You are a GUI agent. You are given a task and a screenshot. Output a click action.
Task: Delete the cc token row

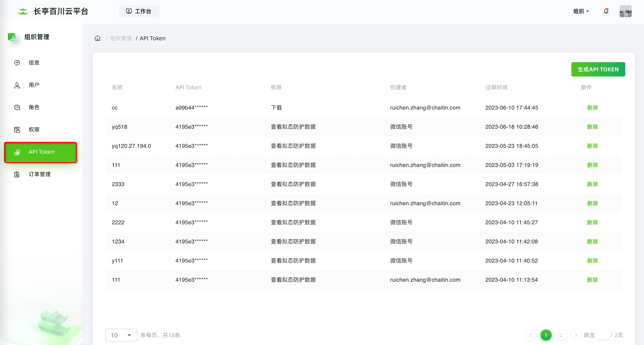pyautogui.click(x=592, y=108)
